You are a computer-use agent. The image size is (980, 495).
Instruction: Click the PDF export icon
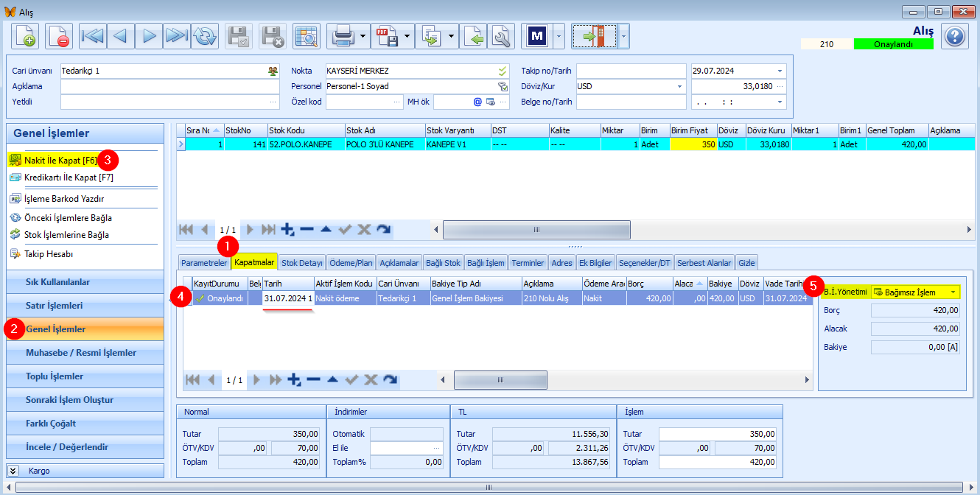(386, 35)
